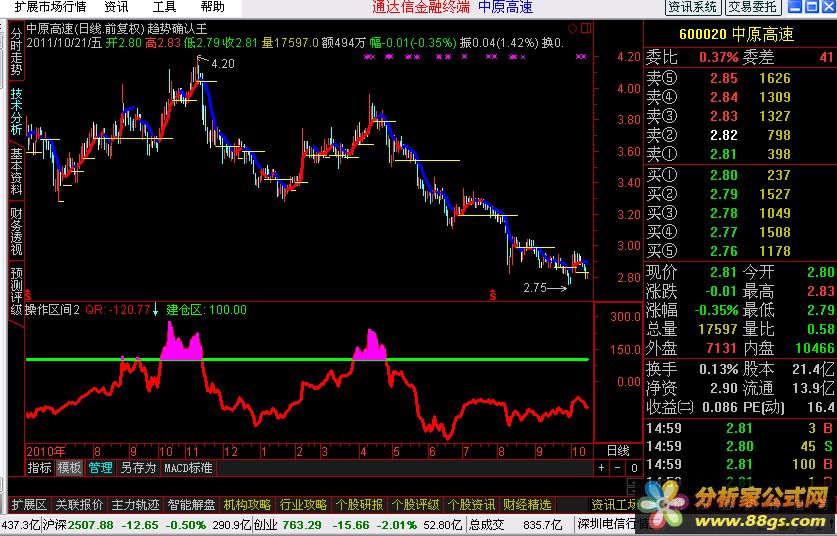Image resolution: width=837 pixels, height=536 pixels.
Task: Open the 主力轨迹 bottom tab
Action: 136,505
